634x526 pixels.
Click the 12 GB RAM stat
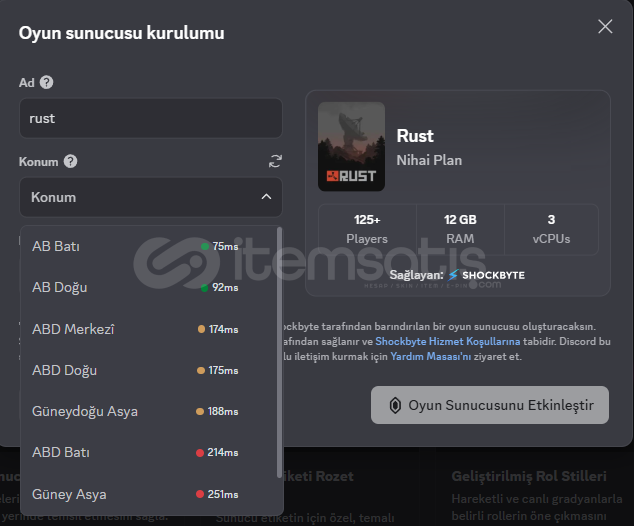point(460,229)
